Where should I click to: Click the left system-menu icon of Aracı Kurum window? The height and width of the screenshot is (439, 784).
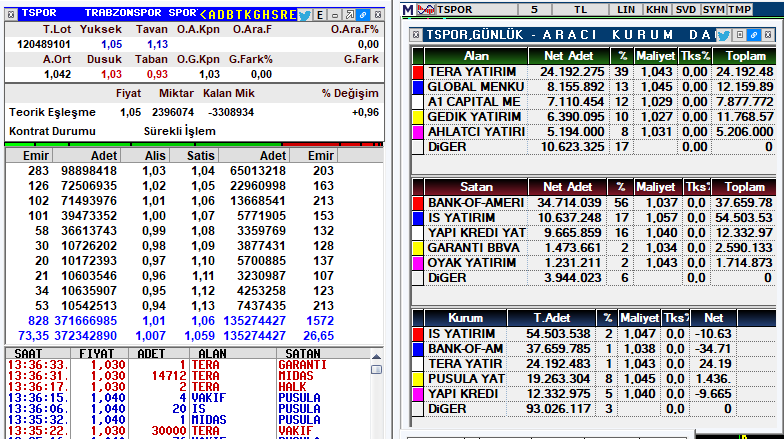click(415, 35)
